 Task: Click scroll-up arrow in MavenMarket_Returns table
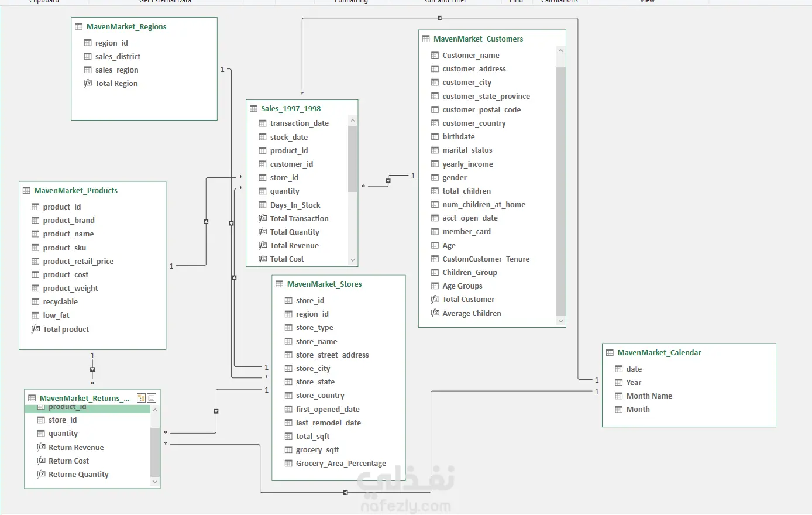pos(155,410)
